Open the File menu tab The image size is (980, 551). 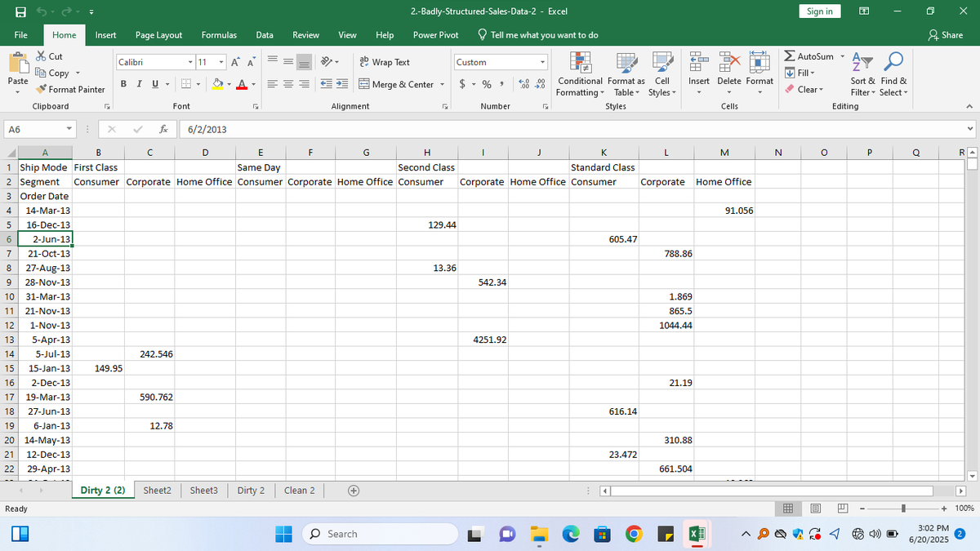point(22,35)
